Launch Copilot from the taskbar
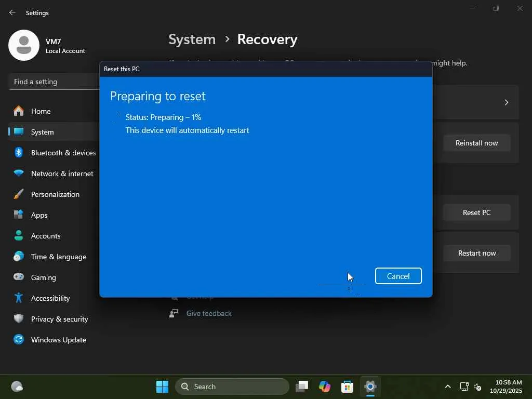 325,387
